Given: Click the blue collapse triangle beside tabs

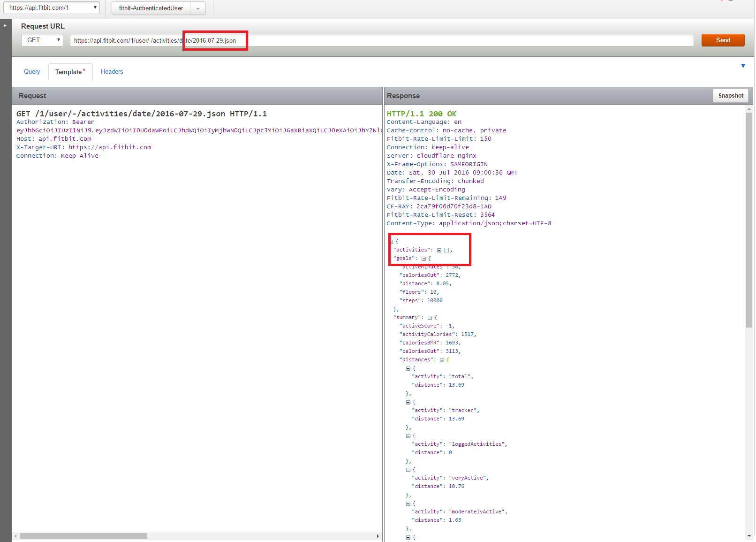Looking at the screenshot, I should tap(743, 66).
